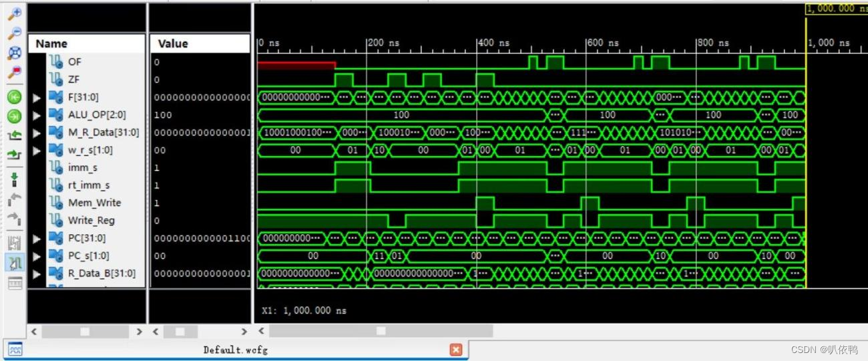
Task: Click the ALU_OP value cell showing 100
Action: [200, 115]
